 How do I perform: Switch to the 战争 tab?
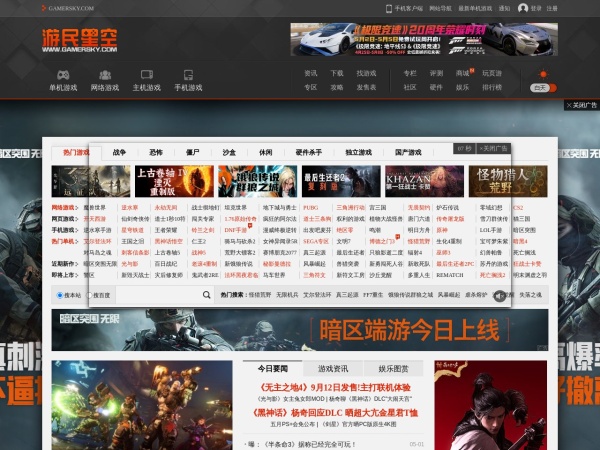[x=119, y=152]
